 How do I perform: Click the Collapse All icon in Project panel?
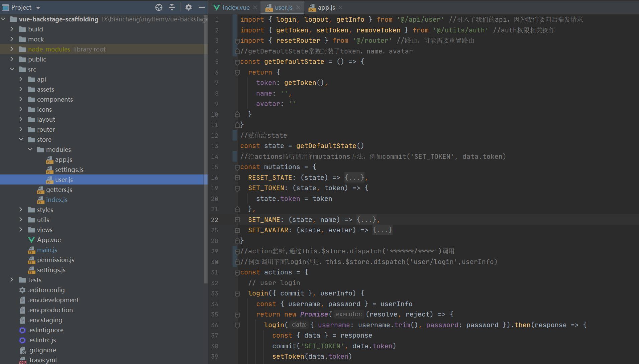point(172,7)
